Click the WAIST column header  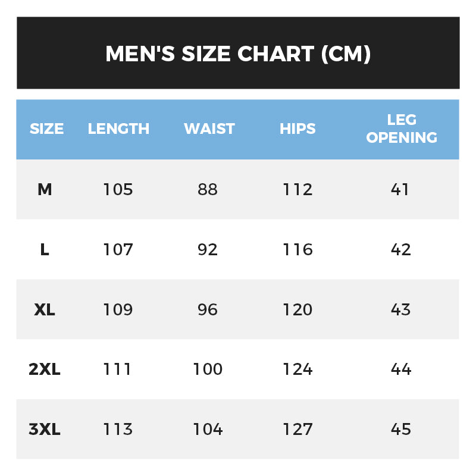point(209,129)
